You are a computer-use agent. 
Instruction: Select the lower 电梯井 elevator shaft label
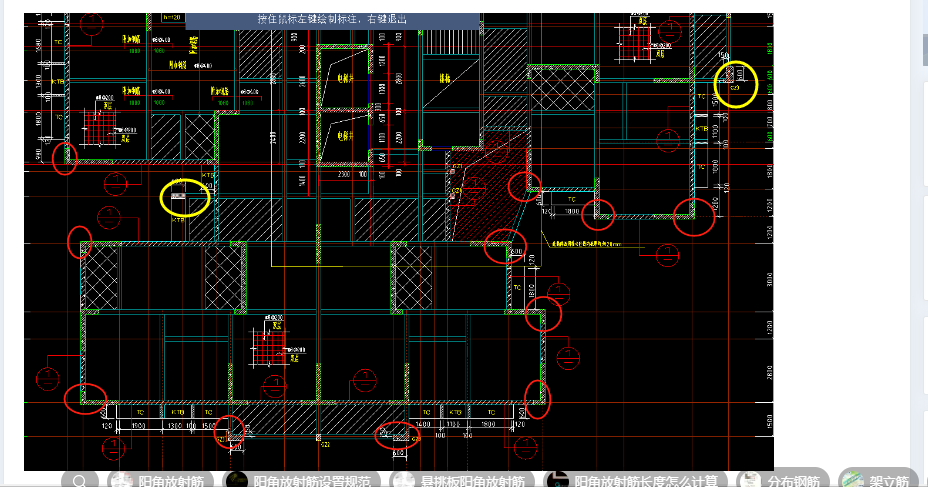tap(344, 133)
